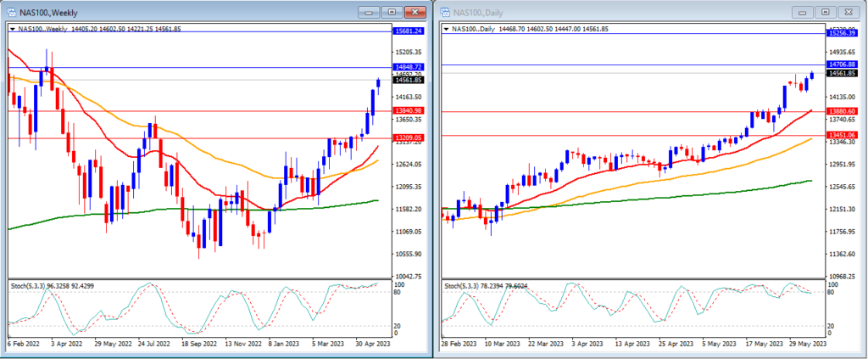Click the 12951.95 value on Daily price scale
The height and width of the screenshot is (359, 868).
842,165
